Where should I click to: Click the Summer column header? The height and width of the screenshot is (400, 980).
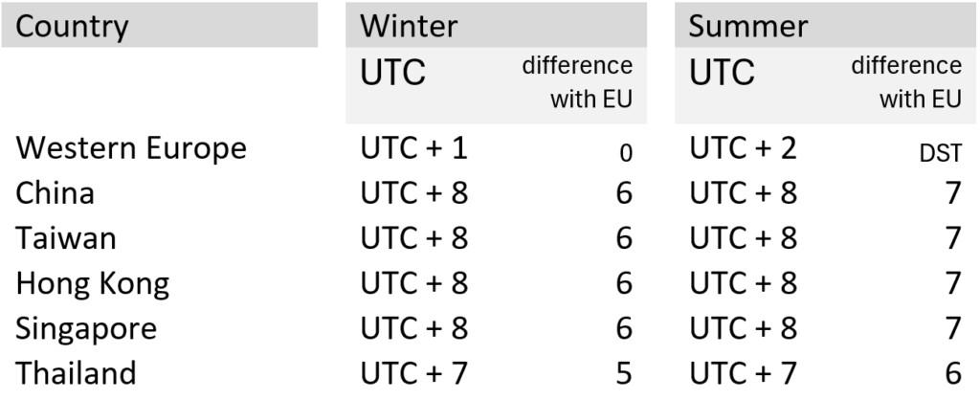tap(747, 26)
